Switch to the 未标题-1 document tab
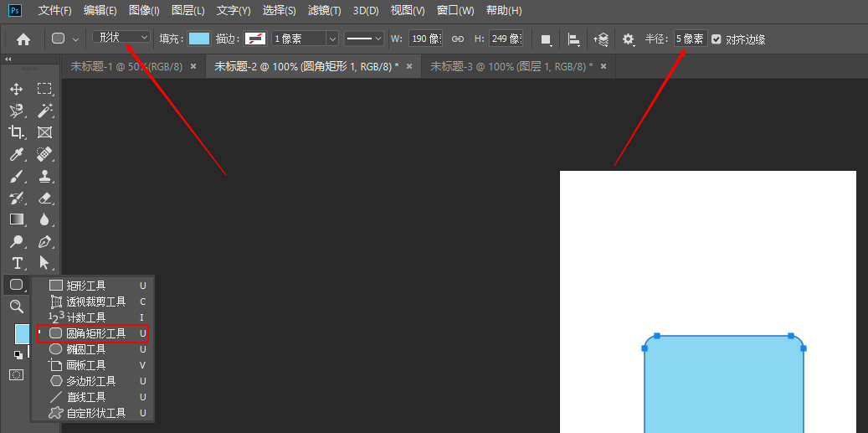The image size is (868, 433). click(x=126, y=66)
